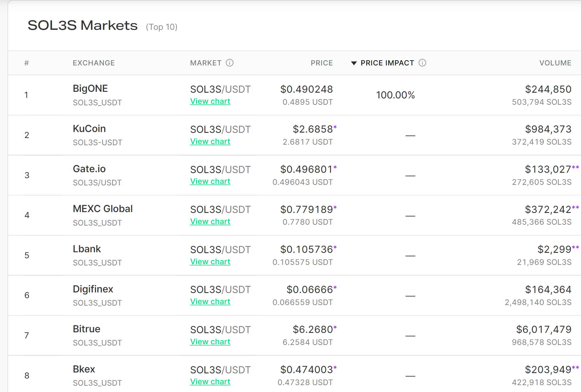Select the MEXC Global exchange name
581x392 pixels.
coord(103,209)
